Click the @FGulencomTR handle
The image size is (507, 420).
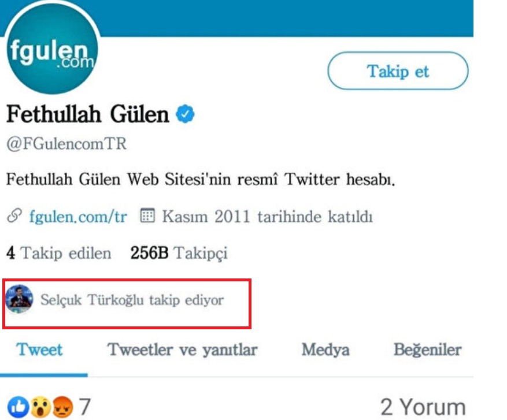coord(66,144)
